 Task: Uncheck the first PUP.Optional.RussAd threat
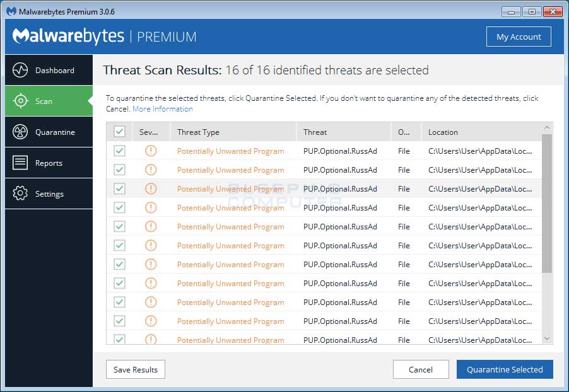coord(119,151)
